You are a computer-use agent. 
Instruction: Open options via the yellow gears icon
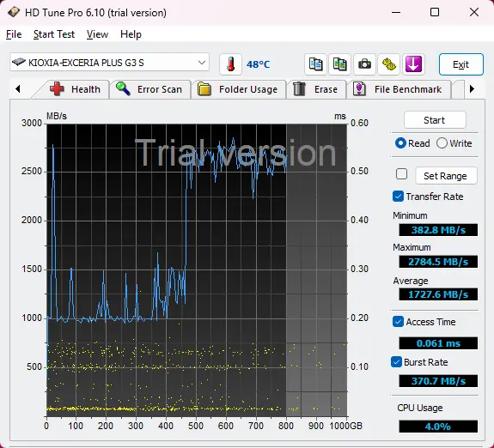tap(389, 64)
